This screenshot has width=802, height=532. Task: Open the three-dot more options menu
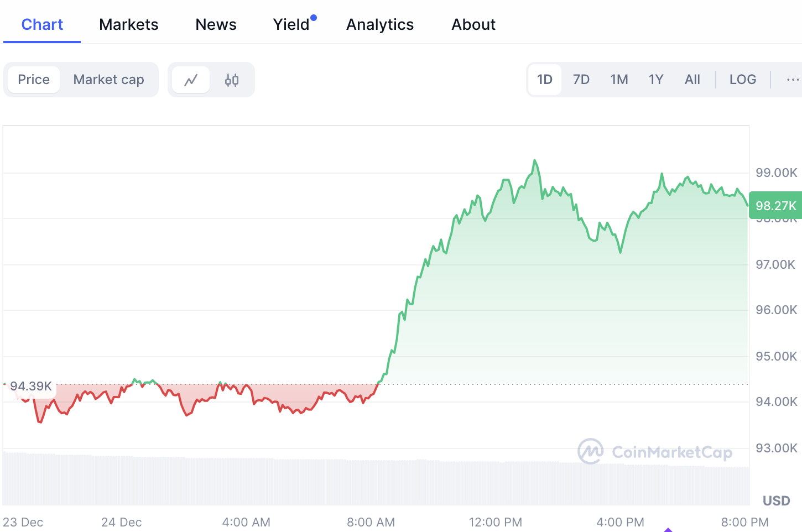[x=792, y=80]
